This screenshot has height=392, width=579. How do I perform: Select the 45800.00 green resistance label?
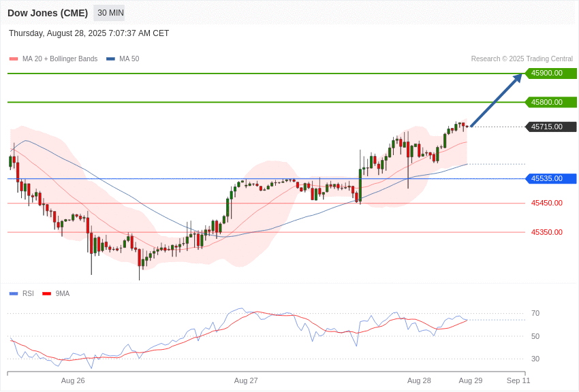coord(551,102)
